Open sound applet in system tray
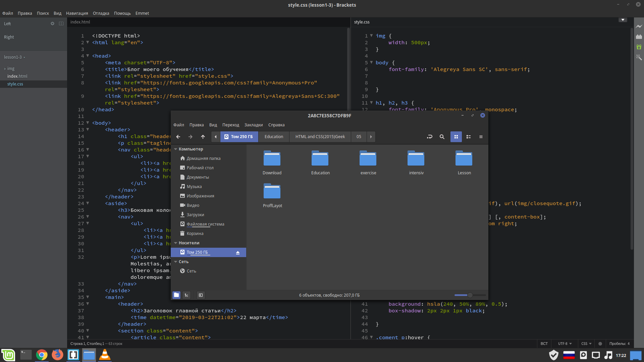Image resolution: width=644 pixels, height=362 pixels. (608, 355)
